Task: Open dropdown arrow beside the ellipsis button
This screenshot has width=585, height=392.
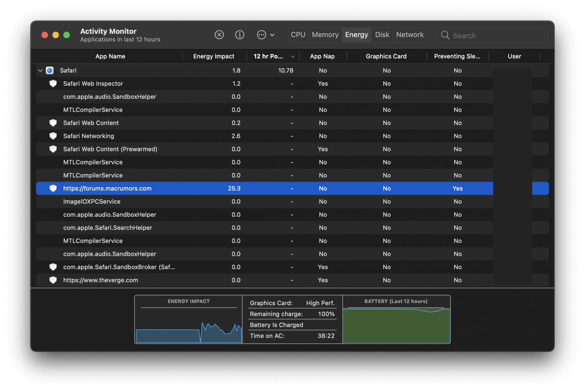Action: click(272, 35)
